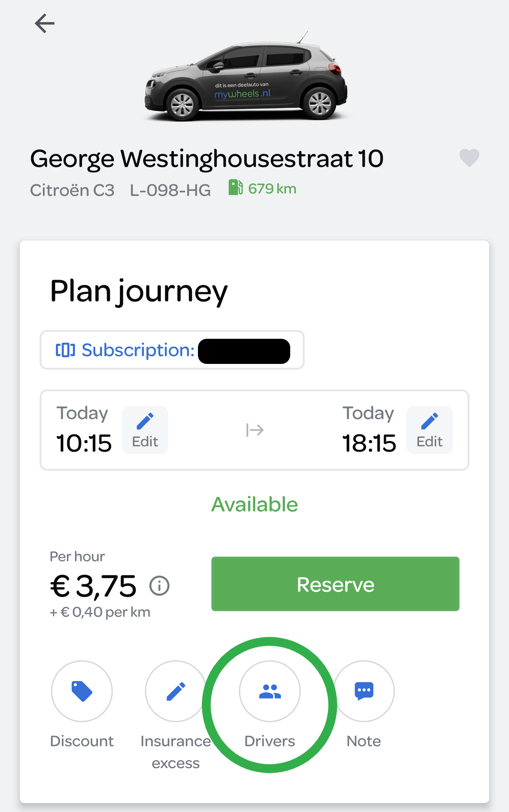Tap the Citroën car image
Viewport: 509px width, 812px height.
[x=246, y=76]
